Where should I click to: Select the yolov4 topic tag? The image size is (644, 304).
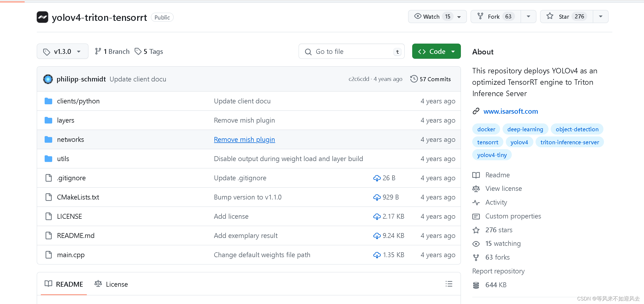[x=519, y=142]
